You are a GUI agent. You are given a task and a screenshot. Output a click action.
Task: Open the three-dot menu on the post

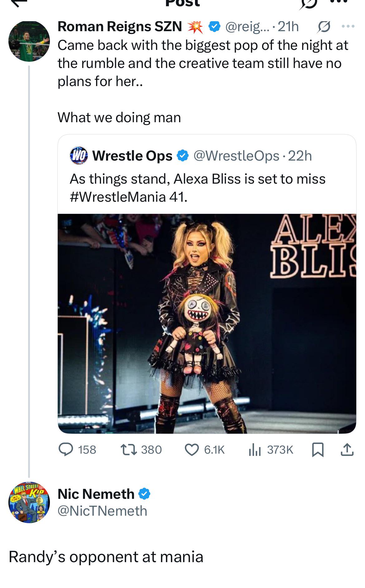coord(348,27)
